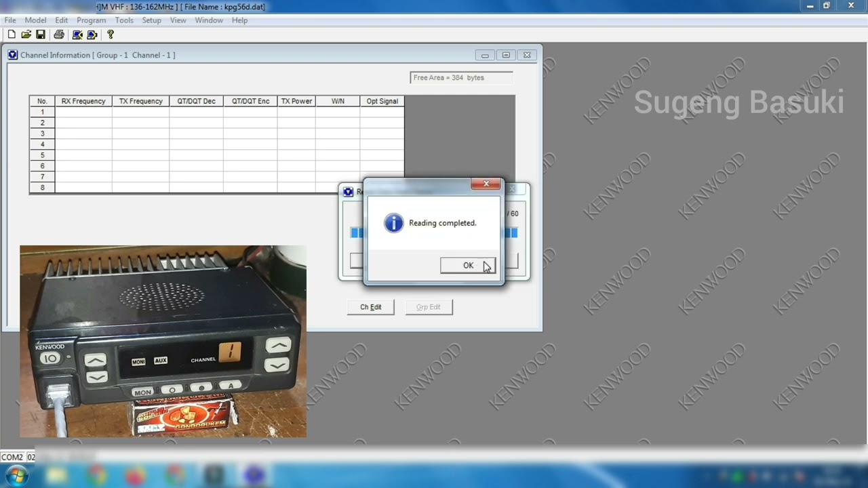Open the Window menu
This screenshot has width=868, height=488.
209,20
